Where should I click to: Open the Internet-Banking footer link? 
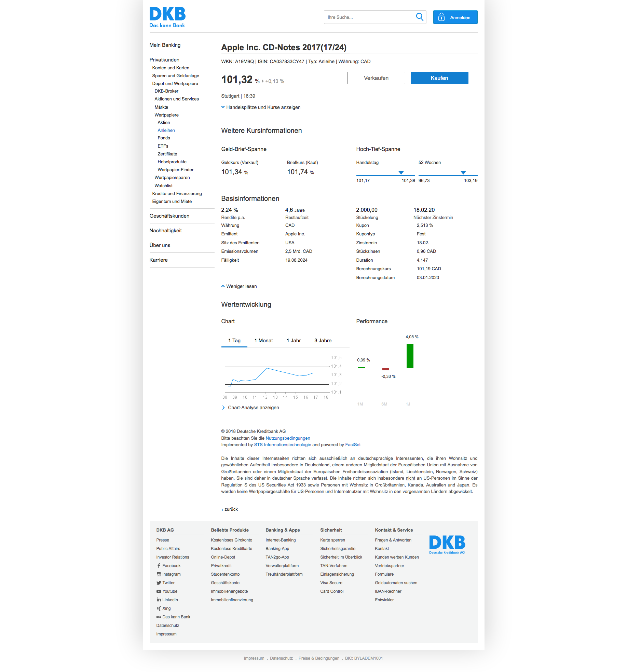tap(281, 540)
